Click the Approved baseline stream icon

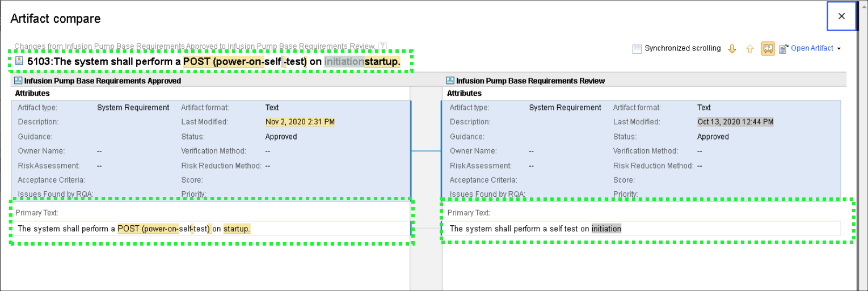click(18, 81)
